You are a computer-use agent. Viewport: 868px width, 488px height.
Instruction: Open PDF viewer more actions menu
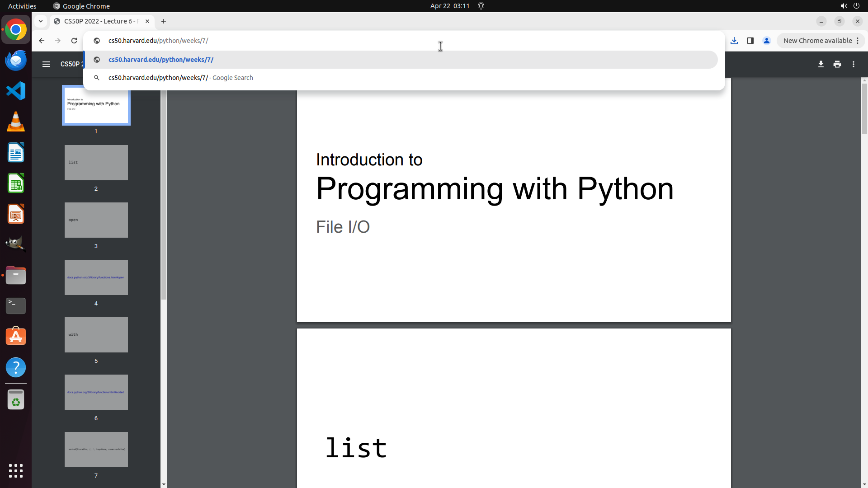pyautogui.click(x=853, y=64)
